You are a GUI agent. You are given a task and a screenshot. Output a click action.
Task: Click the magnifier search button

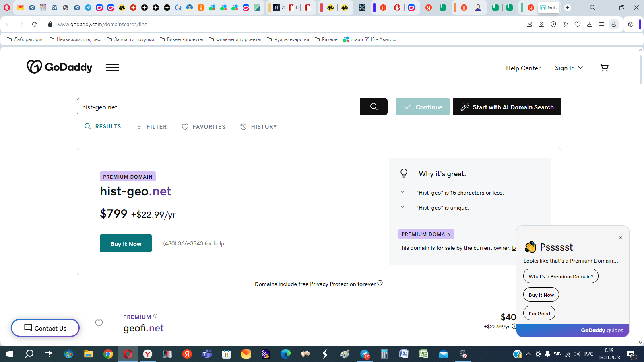pos(374,107)
